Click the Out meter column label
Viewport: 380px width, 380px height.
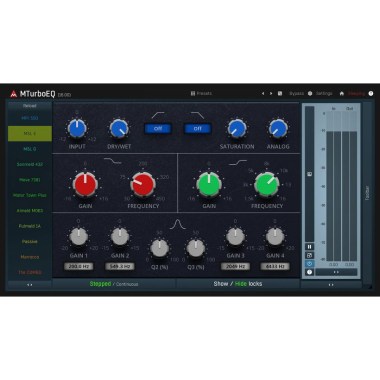349,109
